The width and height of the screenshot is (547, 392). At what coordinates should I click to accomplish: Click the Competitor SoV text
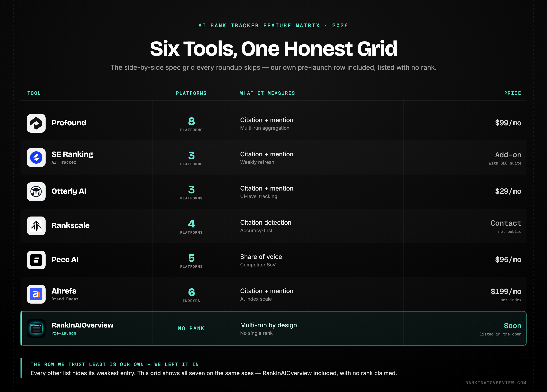tap(258, 265)
